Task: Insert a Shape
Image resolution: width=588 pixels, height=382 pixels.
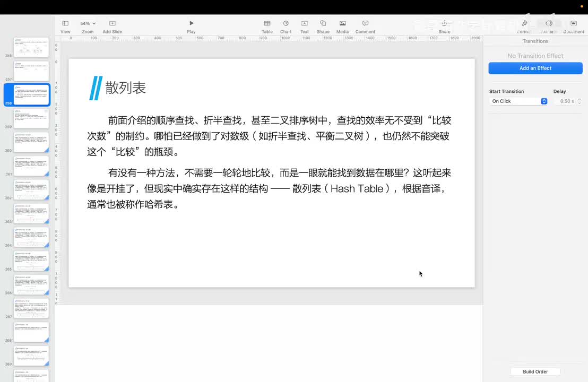Action: coord(323,27)
